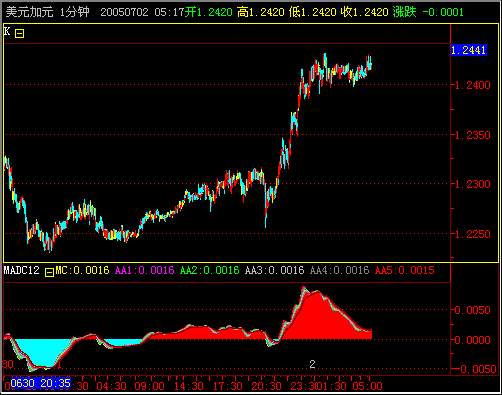Click the 20050702 date in the header

(x=124, y=12)
